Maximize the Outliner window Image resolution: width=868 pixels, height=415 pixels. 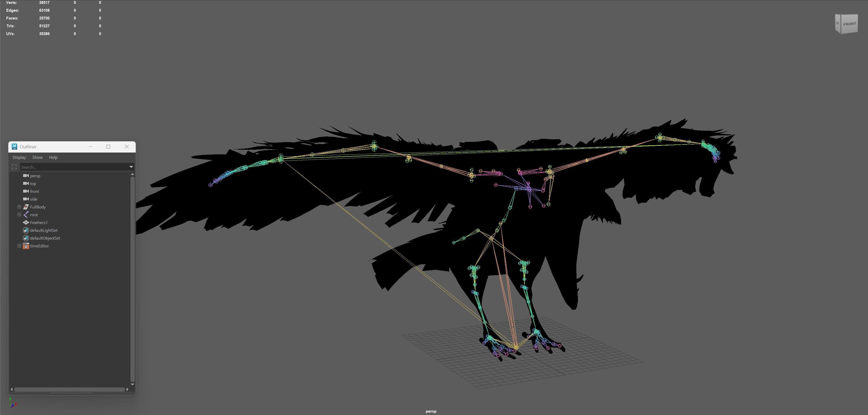[x=108, y=147]
